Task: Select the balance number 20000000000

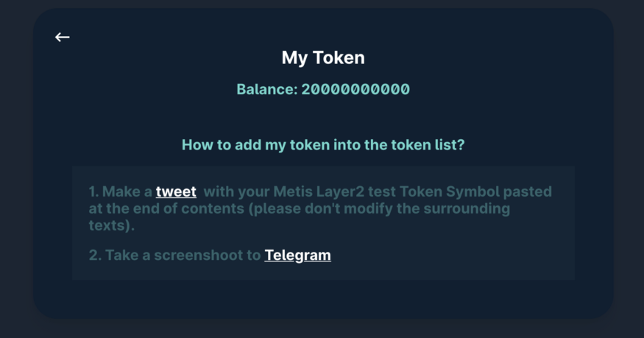Action: tap(355, 89)
